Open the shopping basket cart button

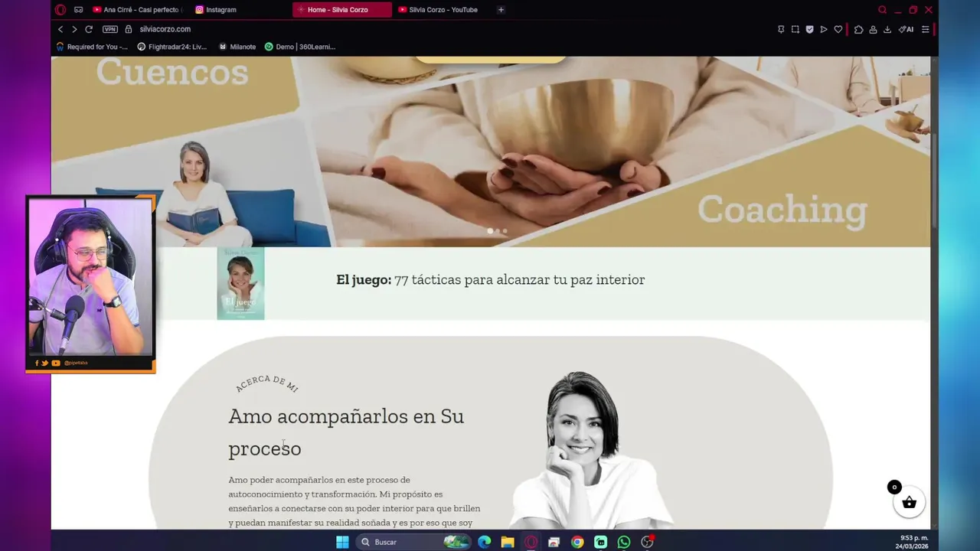click(x=909, y=503)
